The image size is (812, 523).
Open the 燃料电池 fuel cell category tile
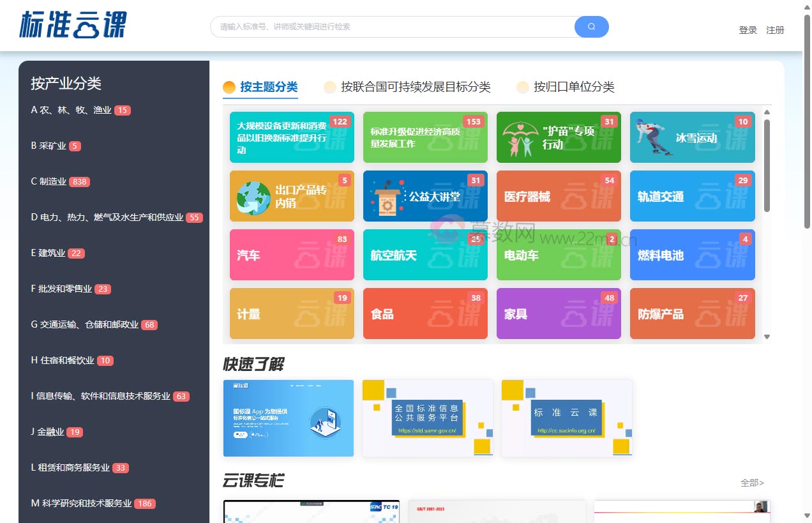[x=692, y=255]
